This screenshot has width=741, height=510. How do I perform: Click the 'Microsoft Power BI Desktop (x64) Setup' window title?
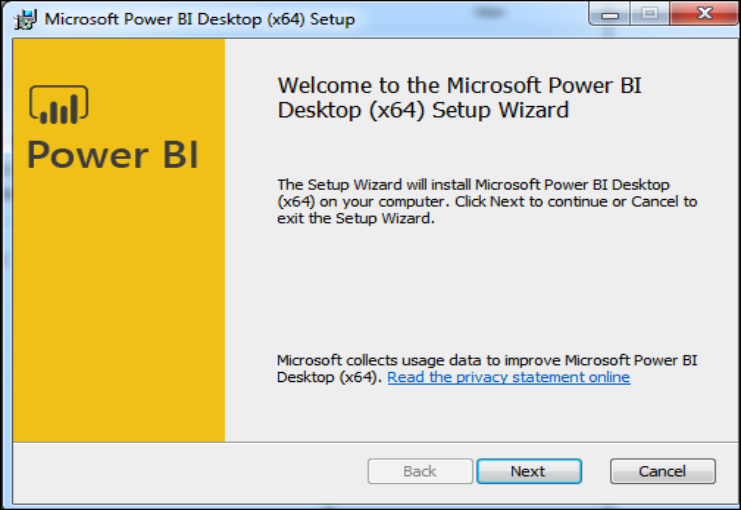[x=199, y=19]
